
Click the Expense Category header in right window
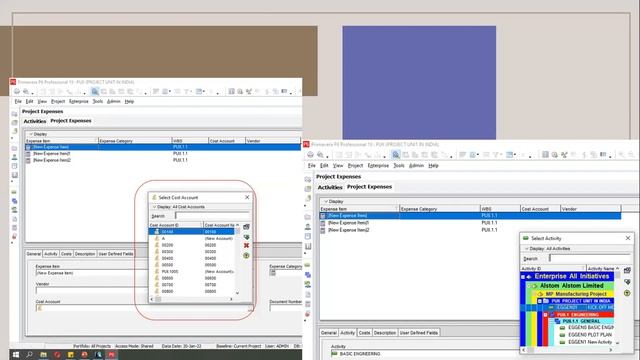440,209
